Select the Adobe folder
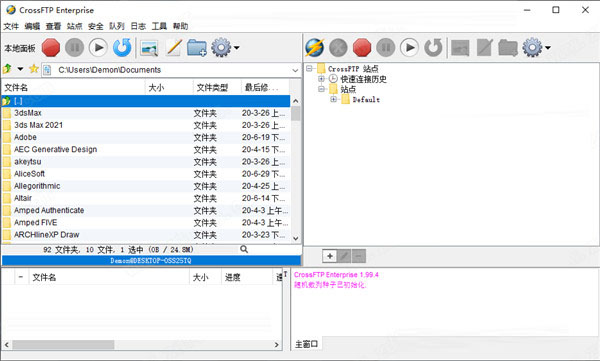The image size is (600, 361). [146, 137]
